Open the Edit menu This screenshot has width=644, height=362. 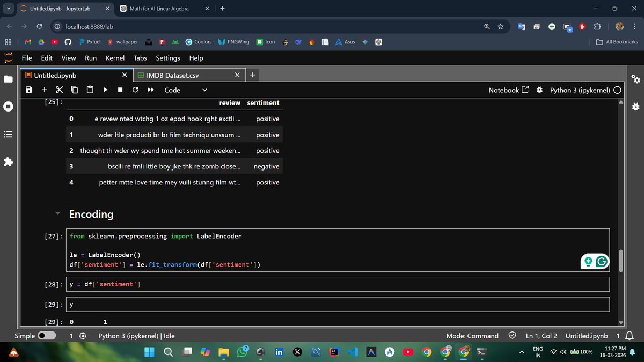tap(47, 58)
